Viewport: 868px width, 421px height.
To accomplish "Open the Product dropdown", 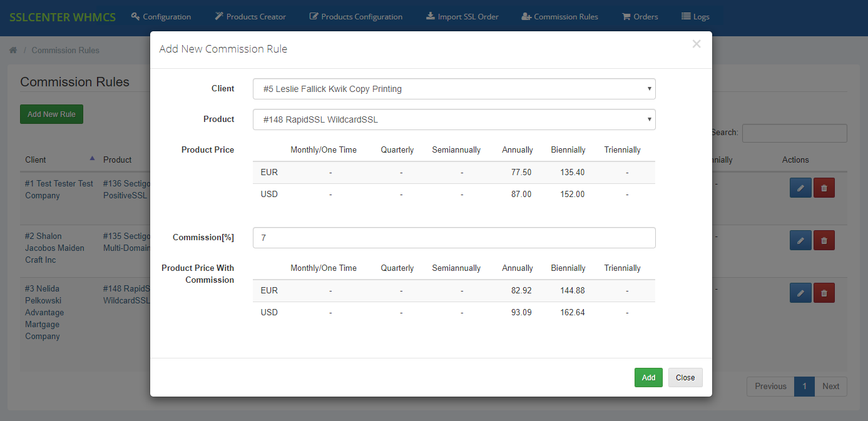I will 454,119.
